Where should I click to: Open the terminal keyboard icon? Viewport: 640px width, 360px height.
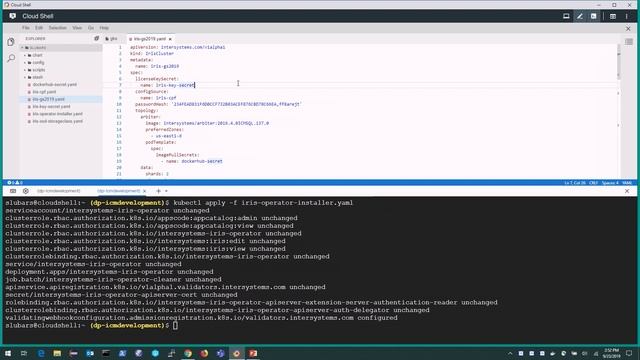[13, 191]
